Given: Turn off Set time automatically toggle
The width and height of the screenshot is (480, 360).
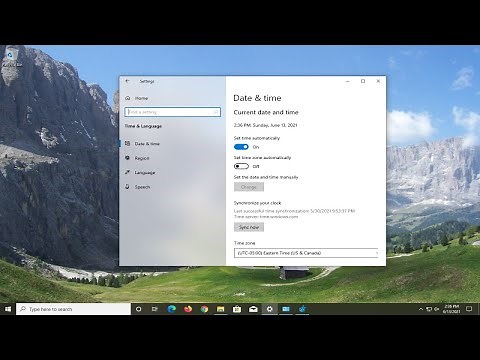Looking at the screenshot, I should (x=241, y=147).
